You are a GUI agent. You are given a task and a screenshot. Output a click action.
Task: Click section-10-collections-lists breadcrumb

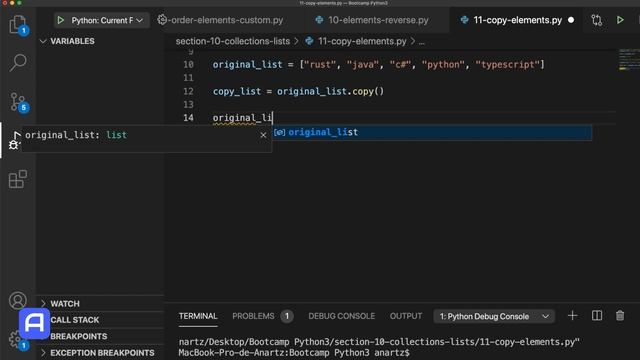point(233,41)
